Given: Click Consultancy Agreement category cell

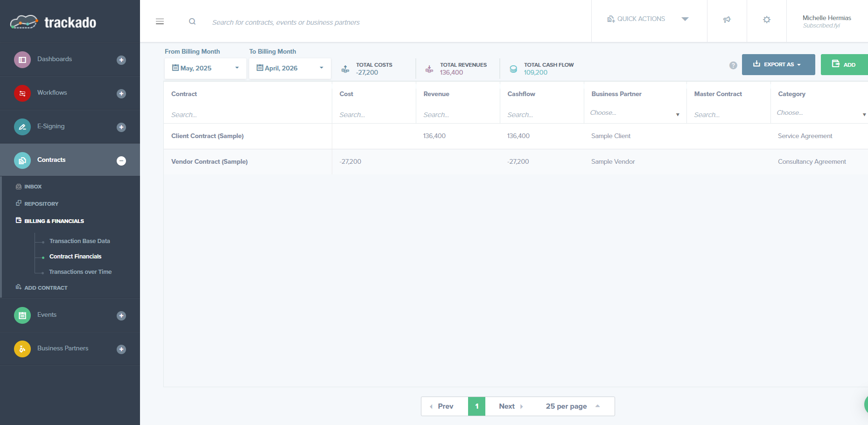Looking at the screenshot, I should tap(812, 162).
